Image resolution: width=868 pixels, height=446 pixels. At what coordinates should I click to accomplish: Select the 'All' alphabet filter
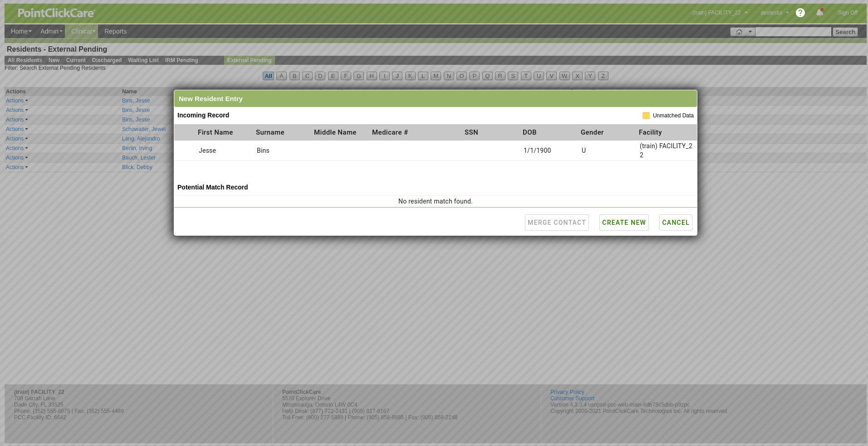click(268, 76)
